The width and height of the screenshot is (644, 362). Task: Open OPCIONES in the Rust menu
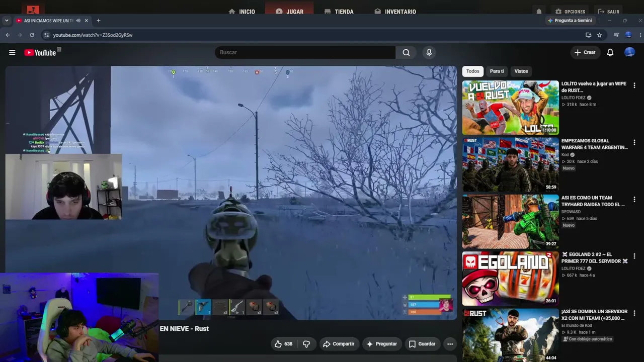(570, 12)
